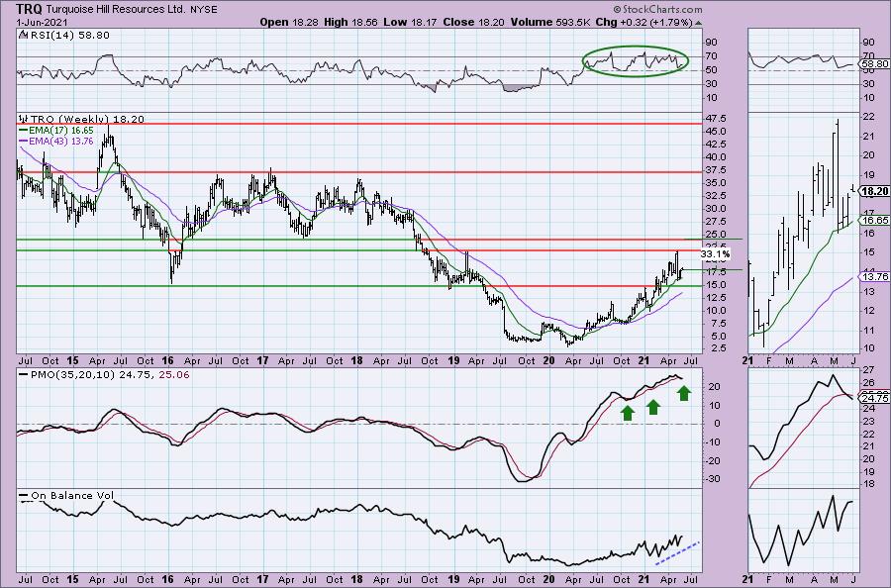Click the -30 level on PMO axis
This screenshot has height=588, width=891.
tap(713, 479)
